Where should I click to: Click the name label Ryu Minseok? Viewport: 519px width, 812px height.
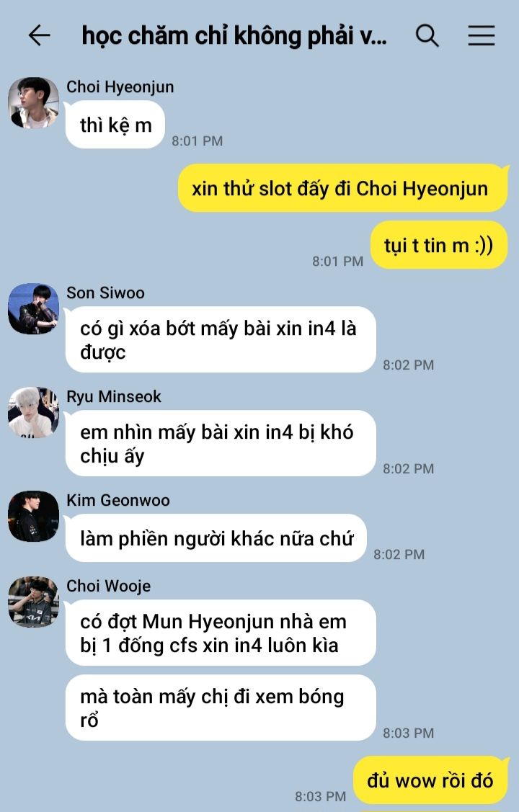pyautogui.click(x=114, y=397)
